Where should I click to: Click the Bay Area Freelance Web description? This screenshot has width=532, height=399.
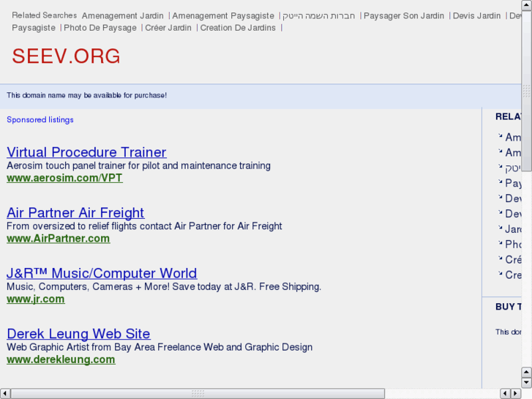[x=160, y=347]
